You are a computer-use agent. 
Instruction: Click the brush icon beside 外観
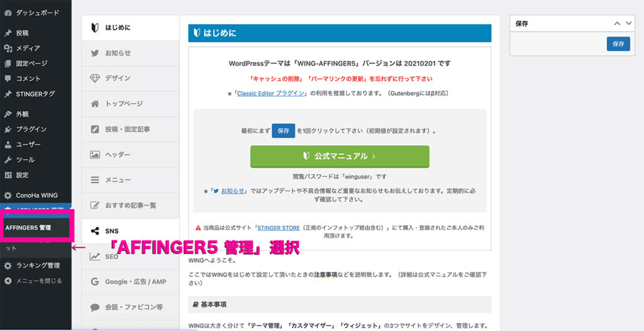(8, 114)
